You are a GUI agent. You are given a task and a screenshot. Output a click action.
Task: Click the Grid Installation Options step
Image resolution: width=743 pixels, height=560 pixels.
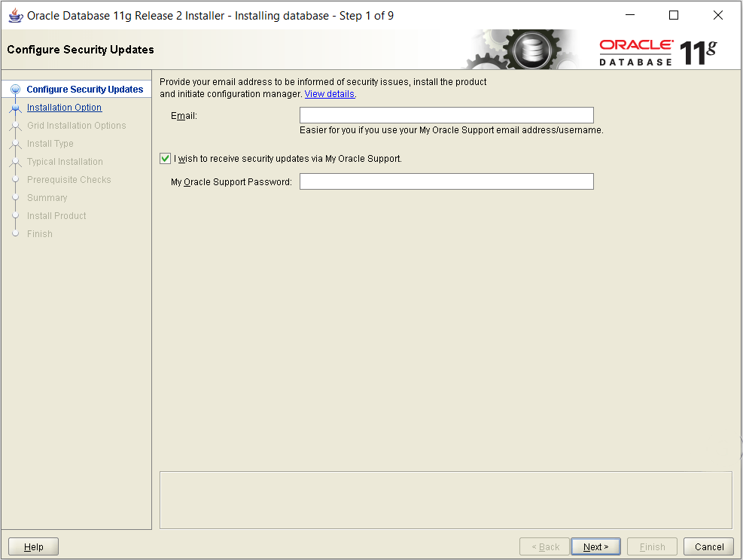pos(76,126)
